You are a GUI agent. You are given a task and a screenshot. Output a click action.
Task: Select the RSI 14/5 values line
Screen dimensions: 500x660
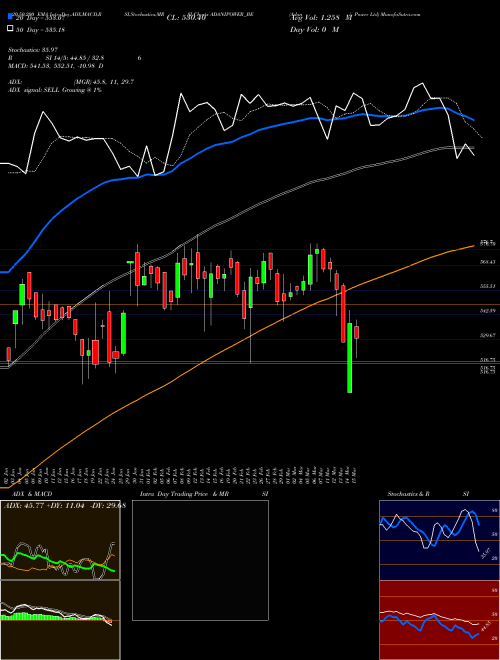pos(74,58)
